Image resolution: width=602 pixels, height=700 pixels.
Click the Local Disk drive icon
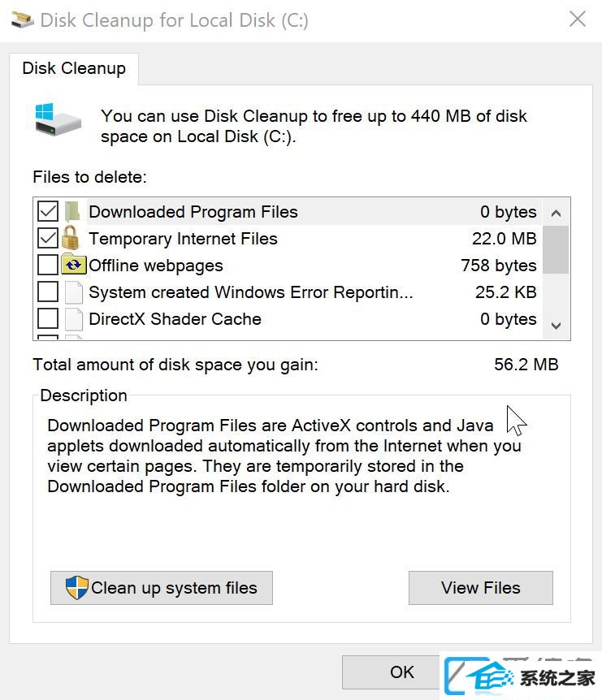pos(58,119)
